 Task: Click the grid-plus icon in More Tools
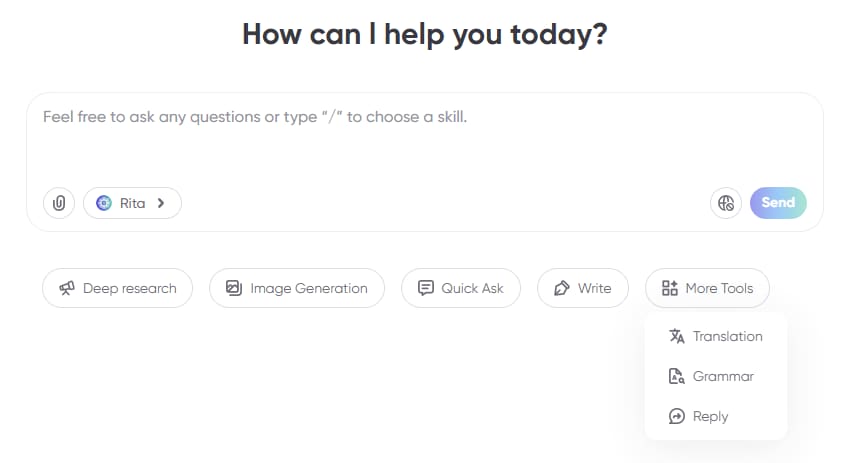pos(669,288)
